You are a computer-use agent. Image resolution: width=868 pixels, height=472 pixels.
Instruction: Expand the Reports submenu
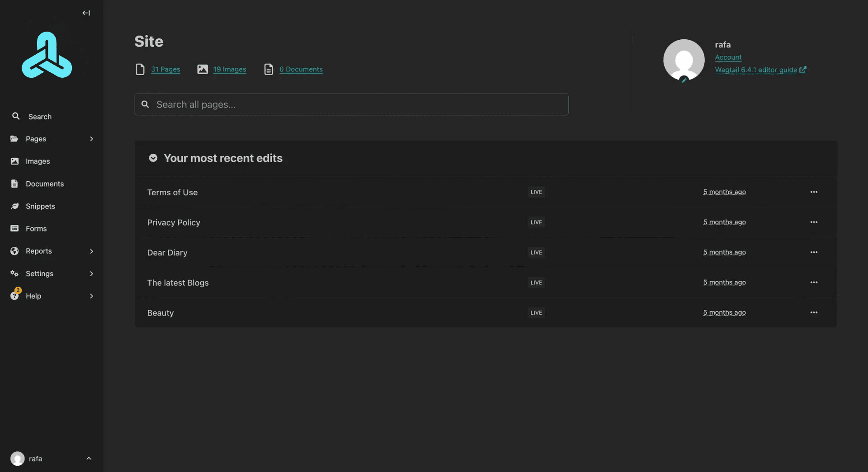[51, 251]
